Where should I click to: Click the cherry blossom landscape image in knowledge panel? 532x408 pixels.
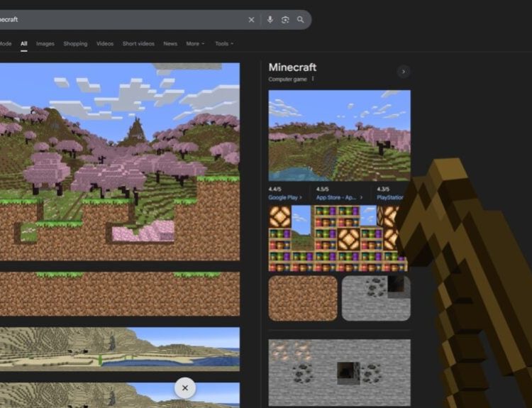[x=339, y=136]
